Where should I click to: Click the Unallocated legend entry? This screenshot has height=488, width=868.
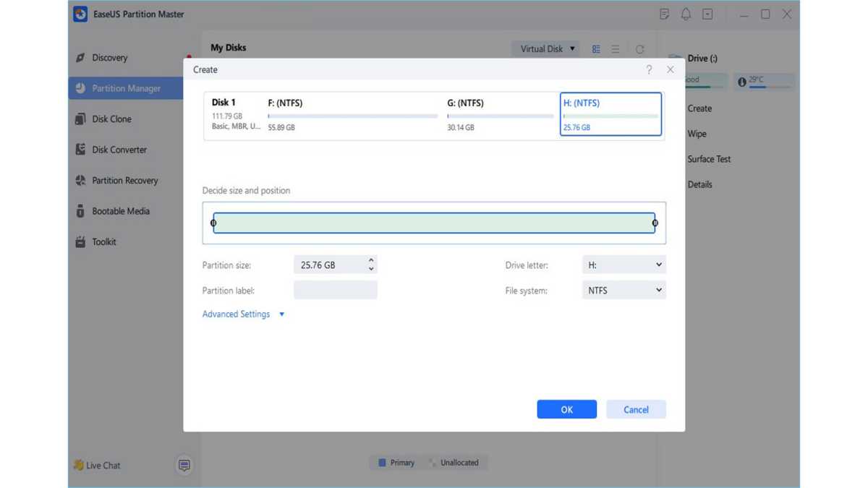(x=454, y=463)
